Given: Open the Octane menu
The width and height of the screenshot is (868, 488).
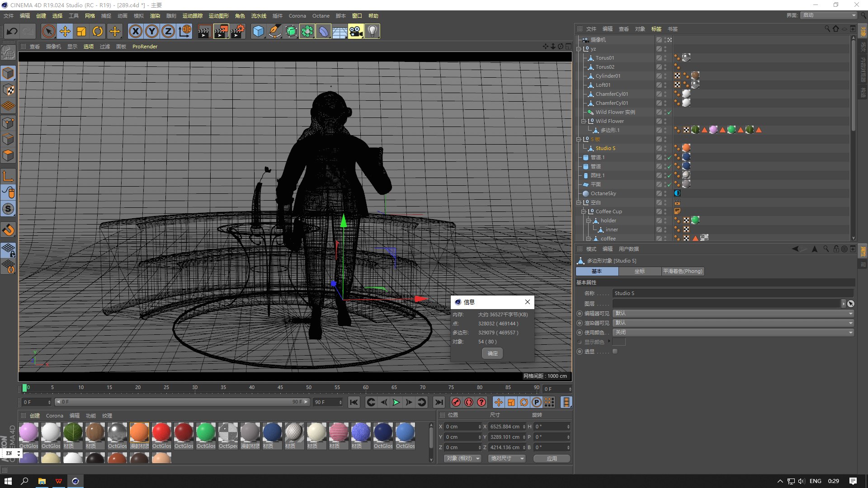Looking at the screenshot, I should [x=321, y=16].
